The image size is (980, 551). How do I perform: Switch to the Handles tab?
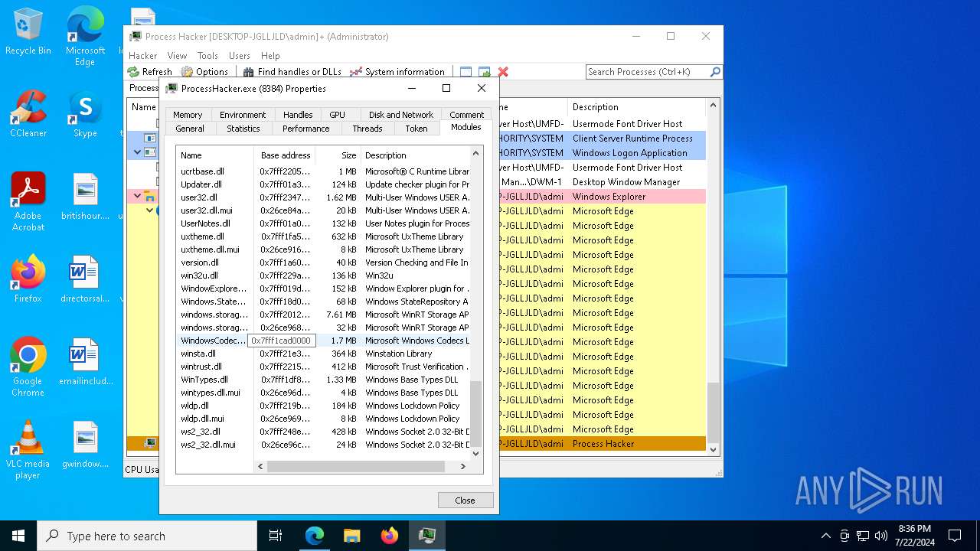coord(298,115)
